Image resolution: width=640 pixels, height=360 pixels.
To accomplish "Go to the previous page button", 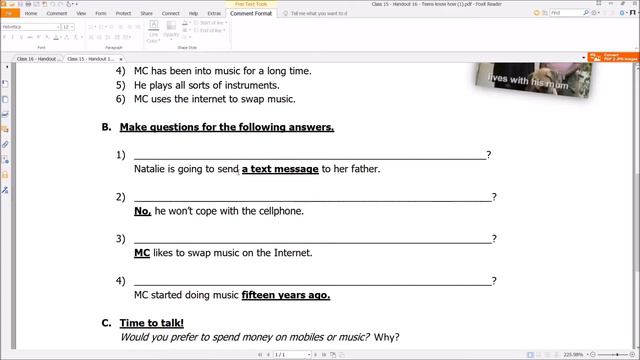I will point(268,355).
